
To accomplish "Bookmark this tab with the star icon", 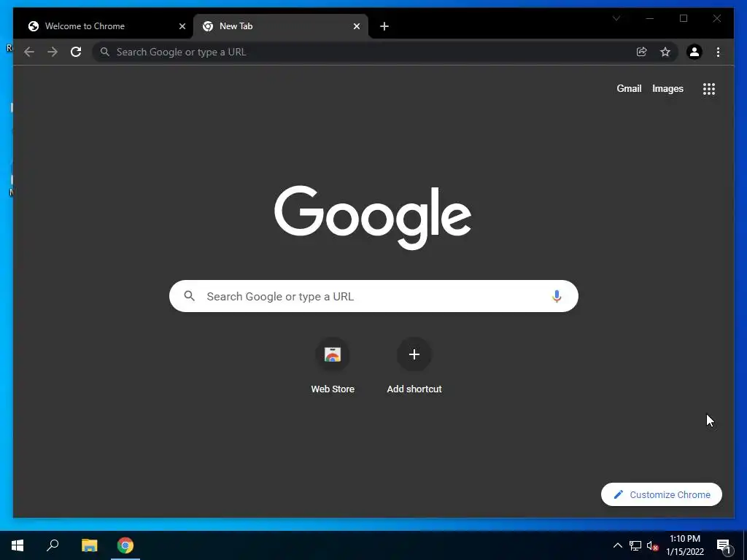I will 665,52.
